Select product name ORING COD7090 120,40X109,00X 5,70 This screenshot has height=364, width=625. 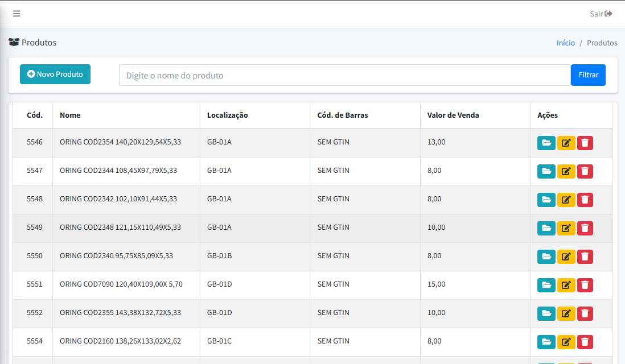(x=121, y=284)
